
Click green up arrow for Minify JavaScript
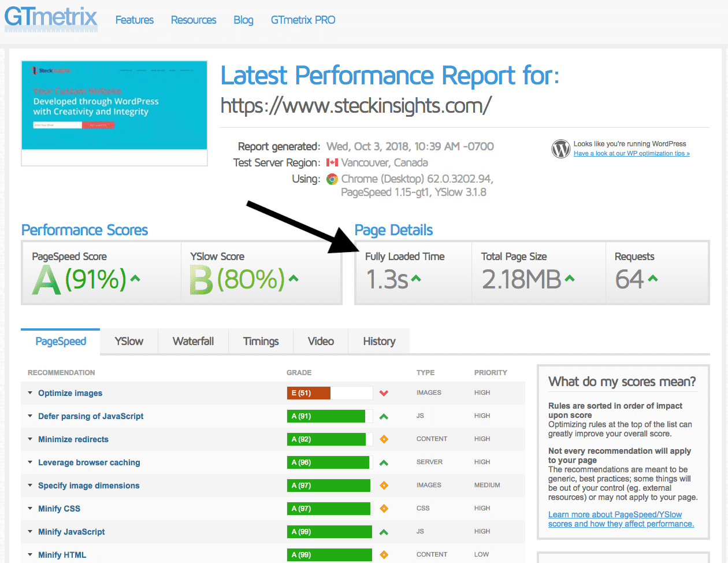coord(384,532)
